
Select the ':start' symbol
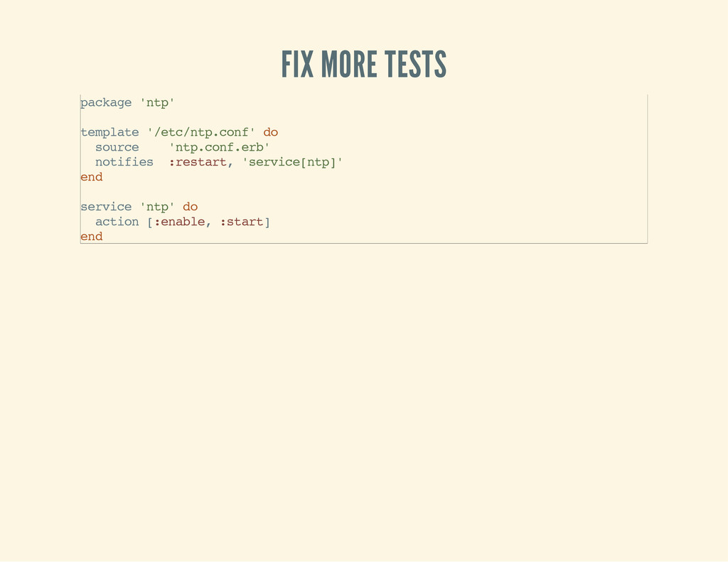(241, 222)
